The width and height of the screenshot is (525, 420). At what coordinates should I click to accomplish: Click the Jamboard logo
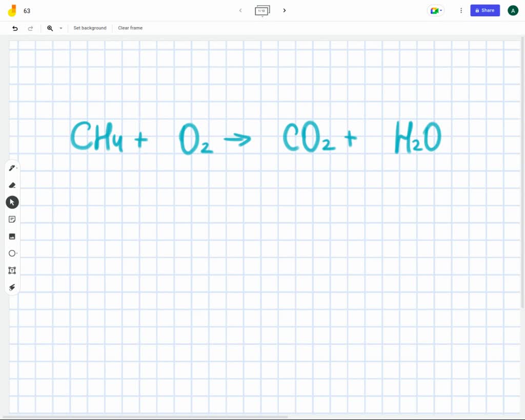point(12,10)
